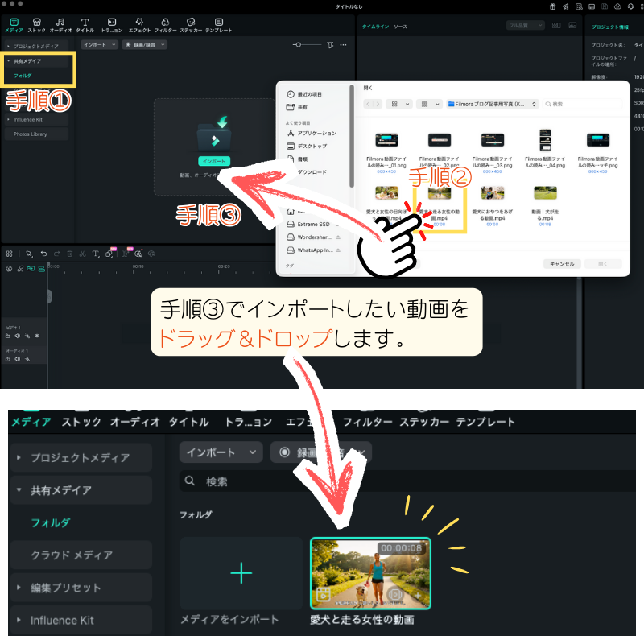
Task: Click the filter funnel icon in media panel
Action: point(331,45)
